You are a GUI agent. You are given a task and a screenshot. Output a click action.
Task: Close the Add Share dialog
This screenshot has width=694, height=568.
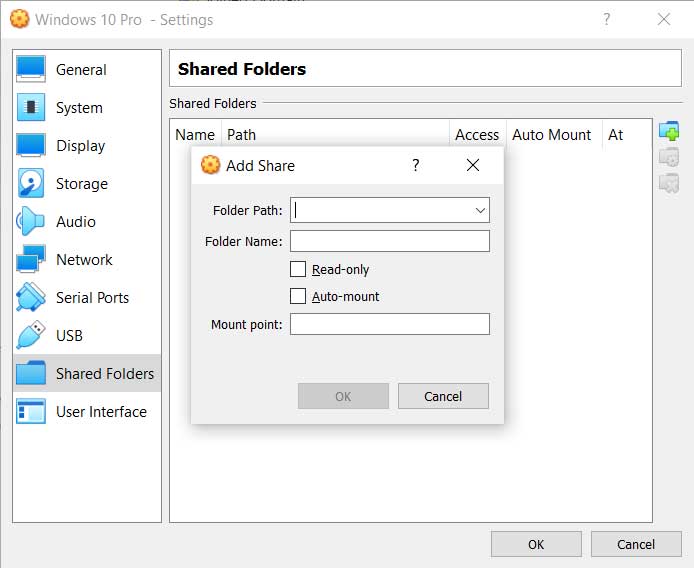pos(473,165)
